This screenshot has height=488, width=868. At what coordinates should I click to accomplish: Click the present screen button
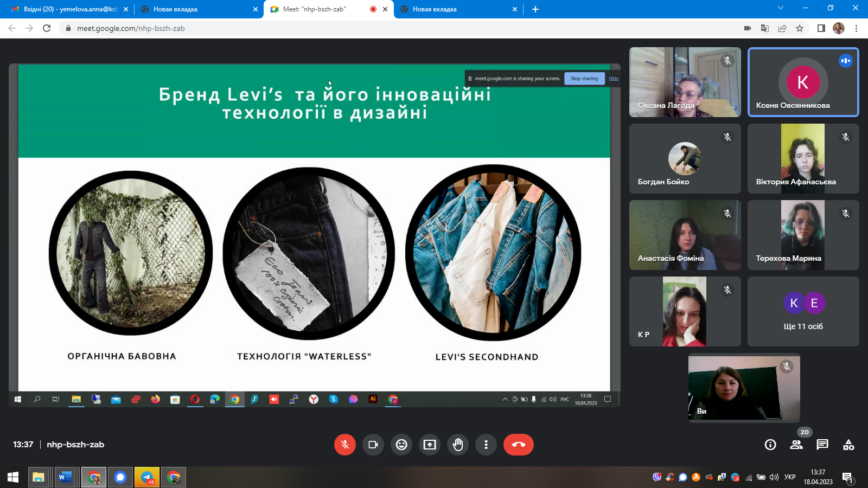pos(430,445)
